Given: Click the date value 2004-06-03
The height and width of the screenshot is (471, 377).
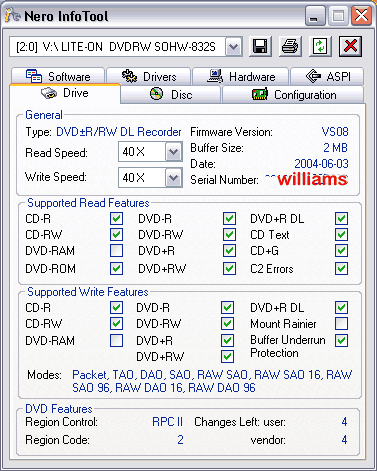Looking at the screenshot, I should (321, 164).
